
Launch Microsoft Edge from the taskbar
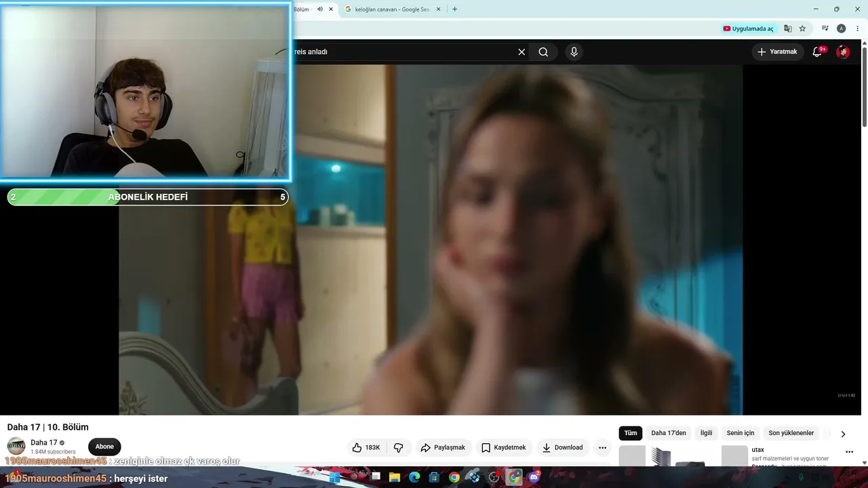414,477
